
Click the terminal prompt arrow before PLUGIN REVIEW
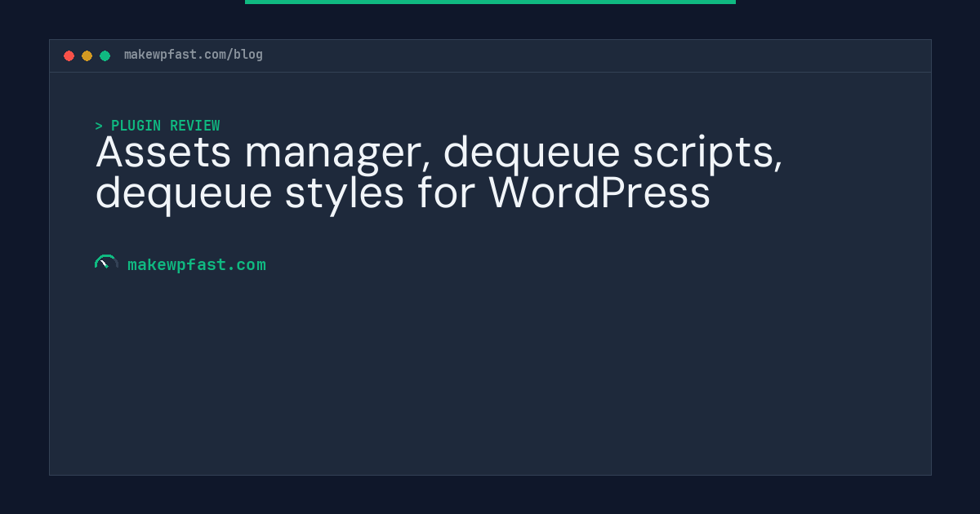[98, 126]
